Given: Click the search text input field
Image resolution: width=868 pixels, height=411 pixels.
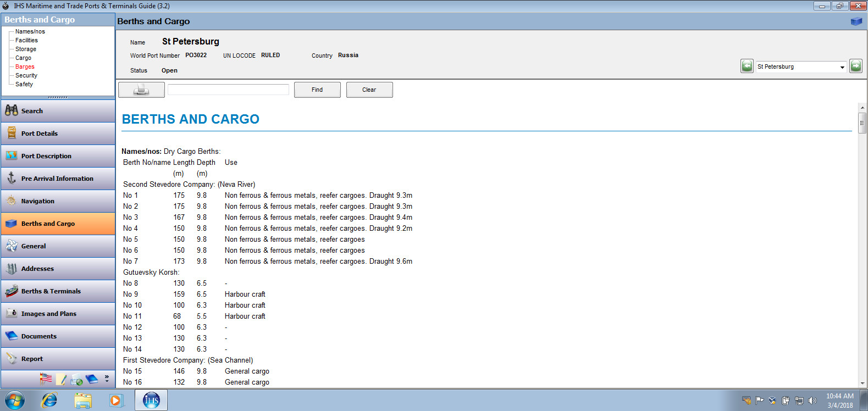Looking at the screenshot, I should (x=228, y=90).
